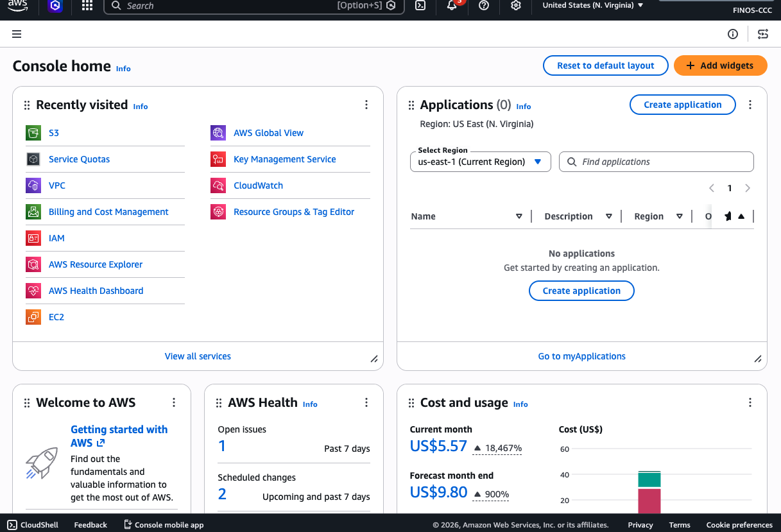The width and height of the screenshot is (781, 532).
Task: Open View all services link
Action: pyautogui.click(x=198, y=356)
